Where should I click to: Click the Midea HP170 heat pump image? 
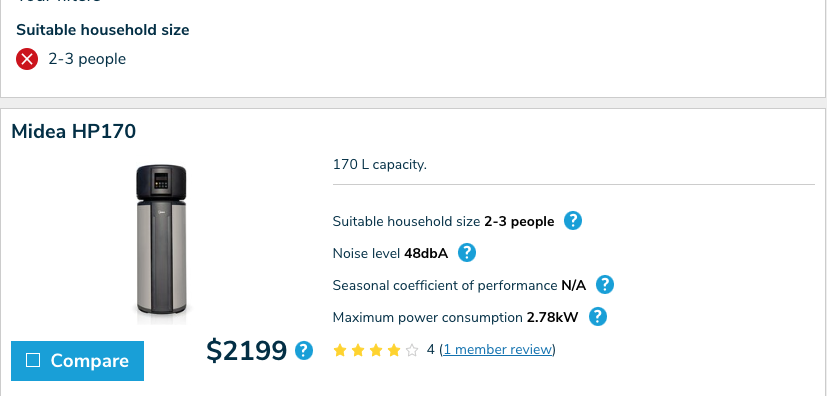coord(161,244)
